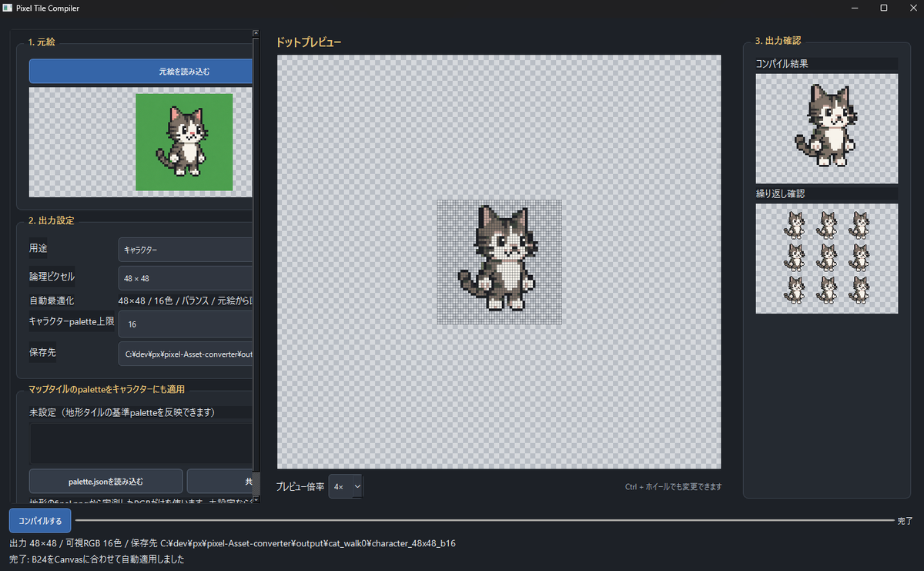Click the 論理ピクセル label

point(52,277)
